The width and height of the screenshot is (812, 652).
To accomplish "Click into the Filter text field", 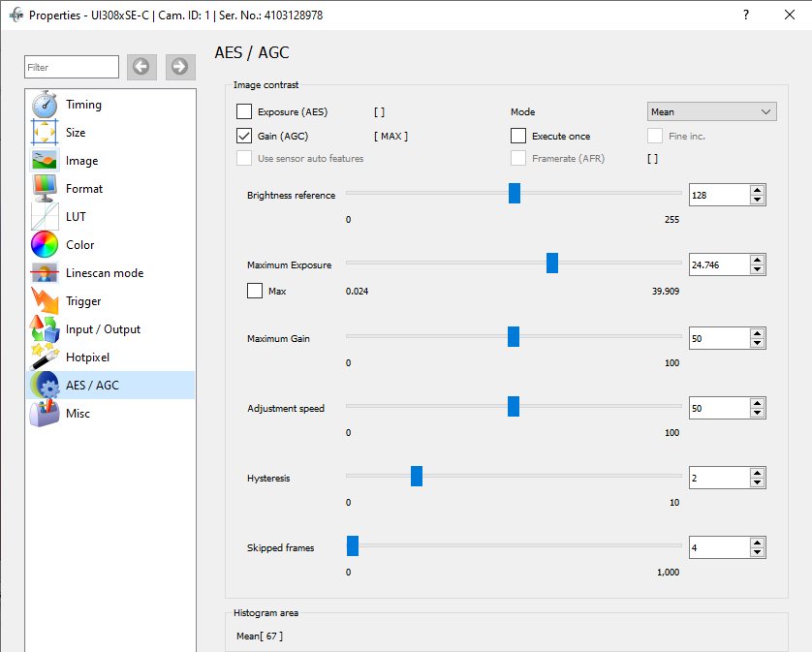I will (x=72, y=67).
